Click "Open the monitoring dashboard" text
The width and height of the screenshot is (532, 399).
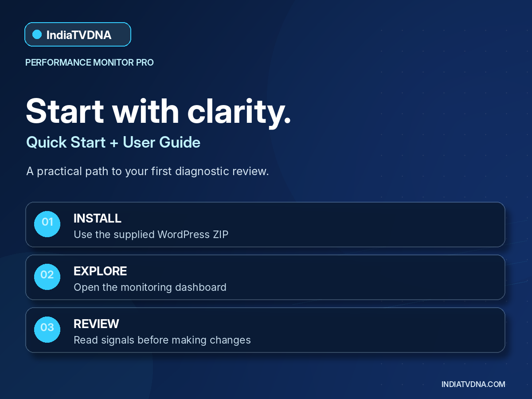(150, 287)
